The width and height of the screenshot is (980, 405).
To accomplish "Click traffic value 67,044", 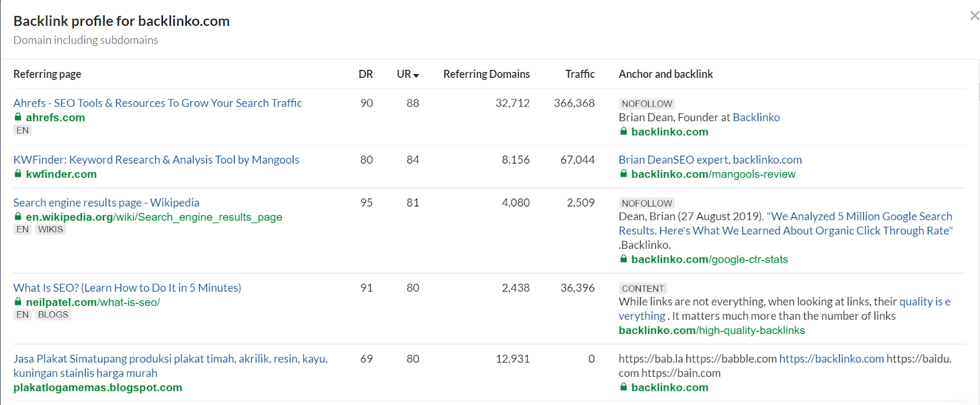I will point(578,160).
